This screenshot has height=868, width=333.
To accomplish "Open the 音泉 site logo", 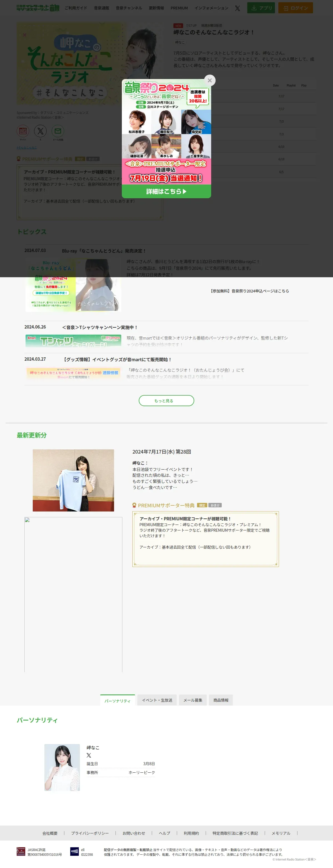I will tap(37, 8).
